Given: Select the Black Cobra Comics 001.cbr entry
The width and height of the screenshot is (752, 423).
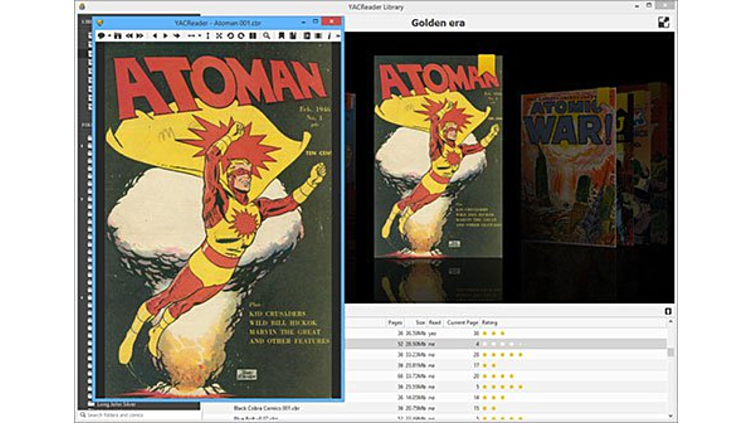Looking at the screenshot, I should 266,408.
